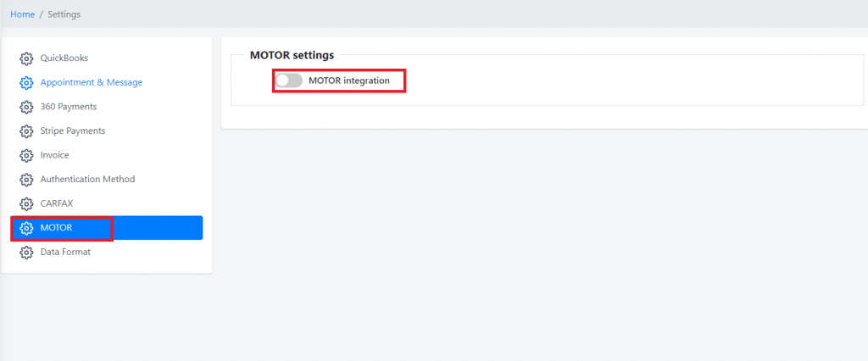Click the gear icon beside Invoice

point(26,156)
